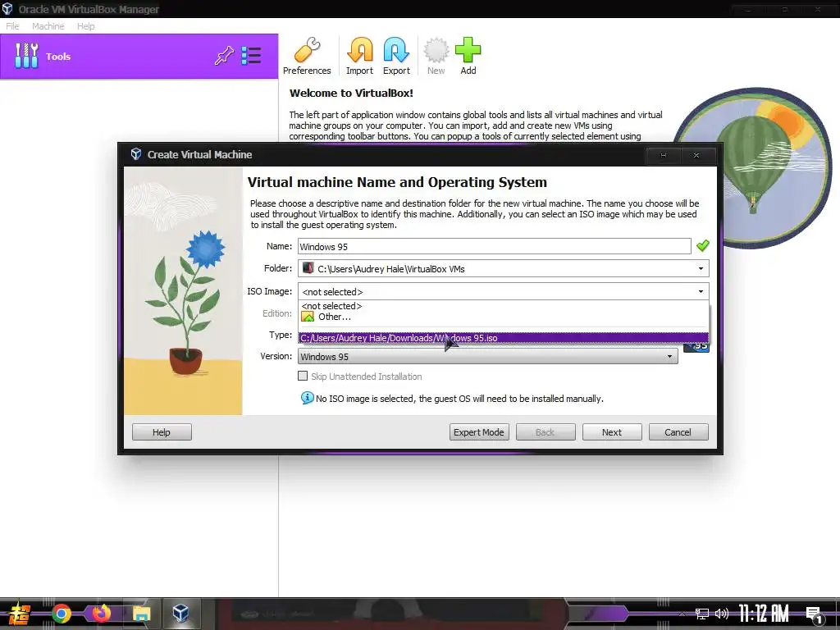This screenshot has width=840, height=630.
Task: Click the Name field with Windows 95
Action: tap(494, 246)
